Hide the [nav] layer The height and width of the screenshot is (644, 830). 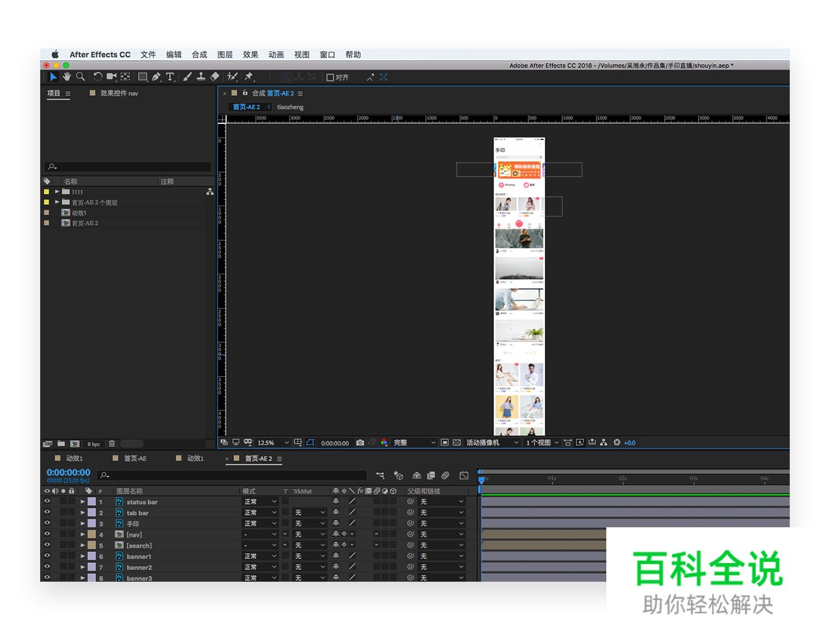coord(47,534)
